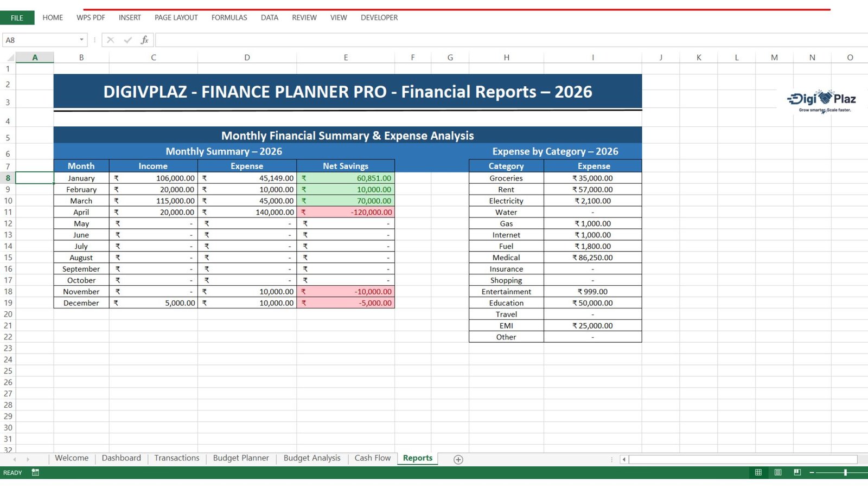Click the READY status bar indicator
868x488 pixels.
pyautogui.click(x=12, y=473)
